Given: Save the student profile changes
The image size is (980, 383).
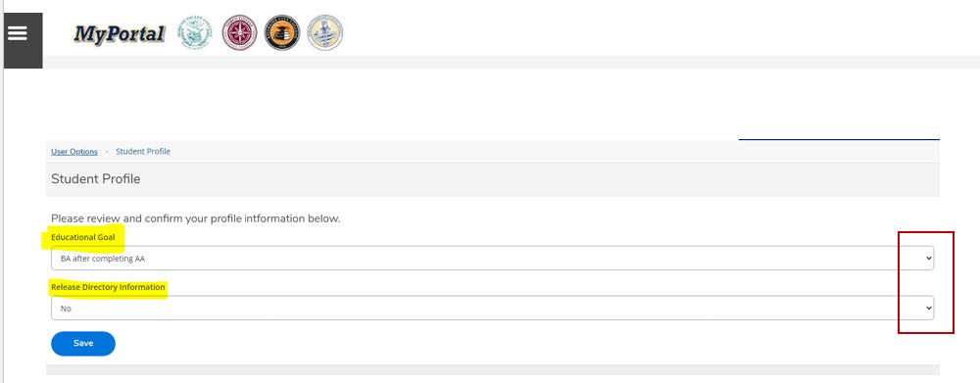Looking at the screenshot, I should [83, 344].
